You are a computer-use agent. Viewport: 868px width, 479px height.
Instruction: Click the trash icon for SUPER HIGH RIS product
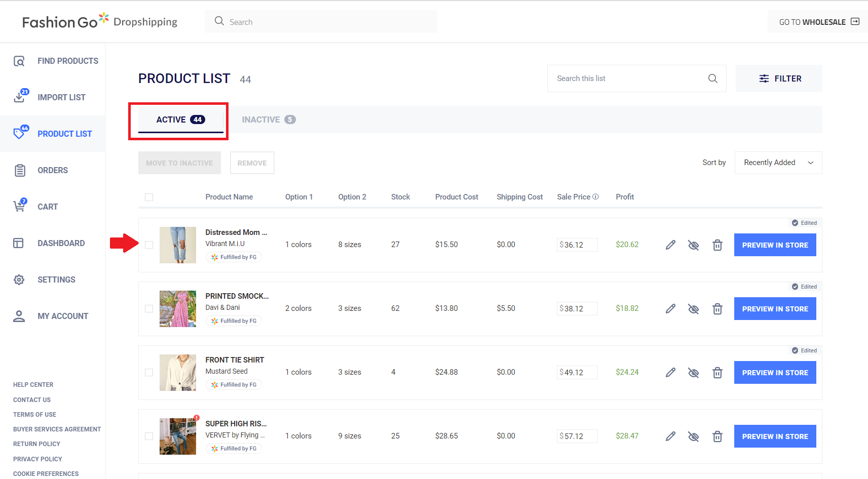(717, 436)
